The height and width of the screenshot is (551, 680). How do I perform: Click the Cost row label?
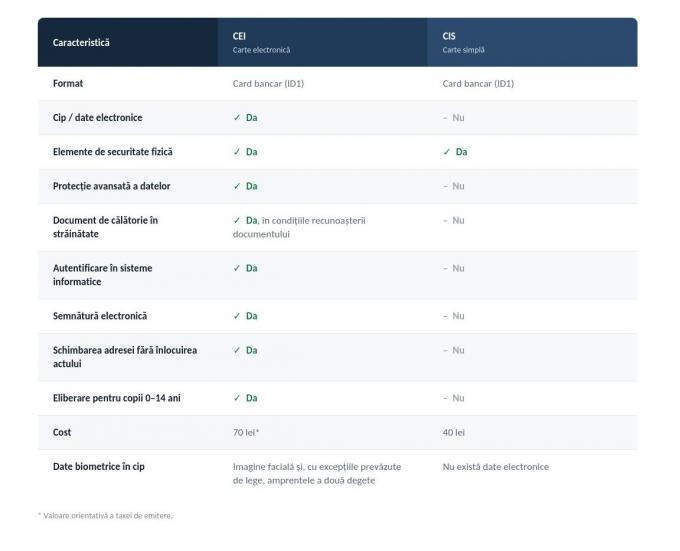click(x=62, y=432)
